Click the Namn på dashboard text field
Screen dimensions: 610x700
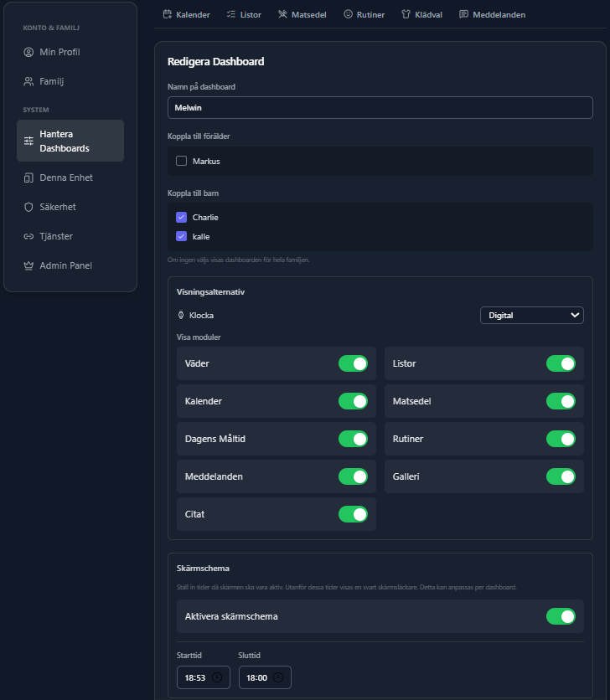380,107
